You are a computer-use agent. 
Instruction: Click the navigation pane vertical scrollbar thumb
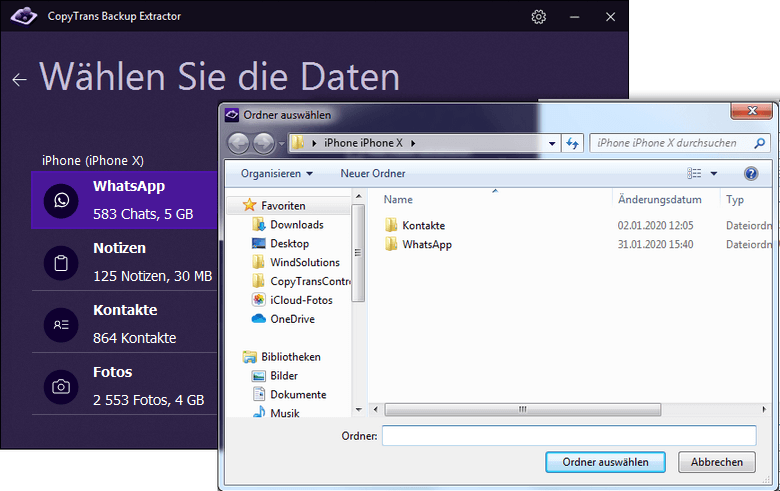click(359, 252)
